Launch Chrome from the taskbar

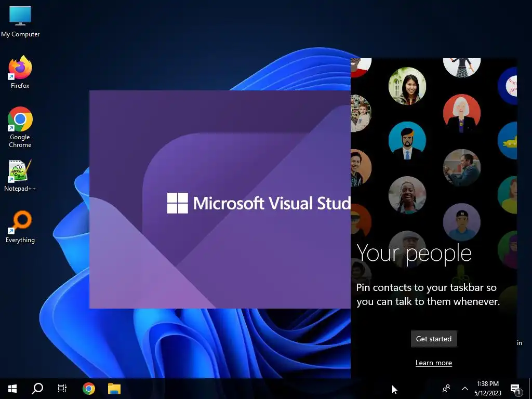click(x=88, y=389)
